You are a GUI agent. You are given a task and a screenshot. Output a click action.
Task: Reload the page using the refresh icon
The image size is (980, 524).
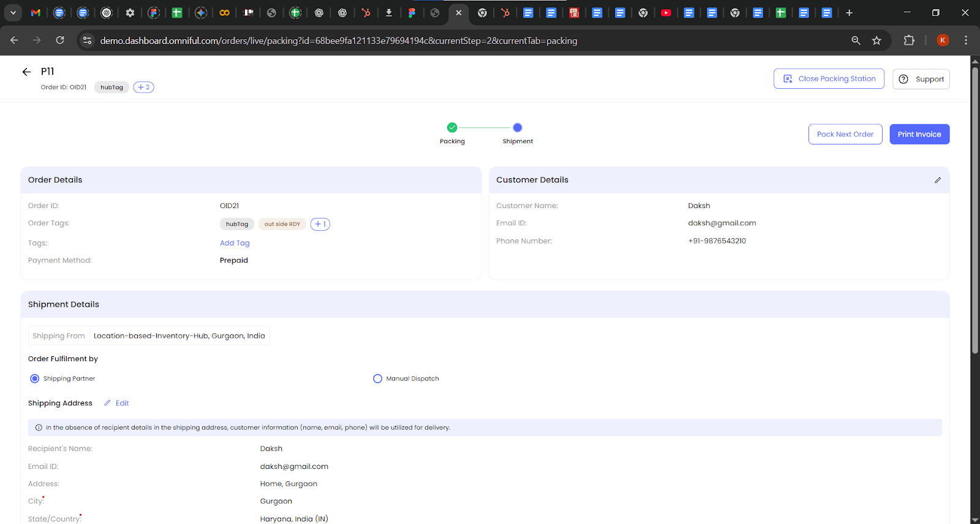pyautogui.click(x=60, y=40)
